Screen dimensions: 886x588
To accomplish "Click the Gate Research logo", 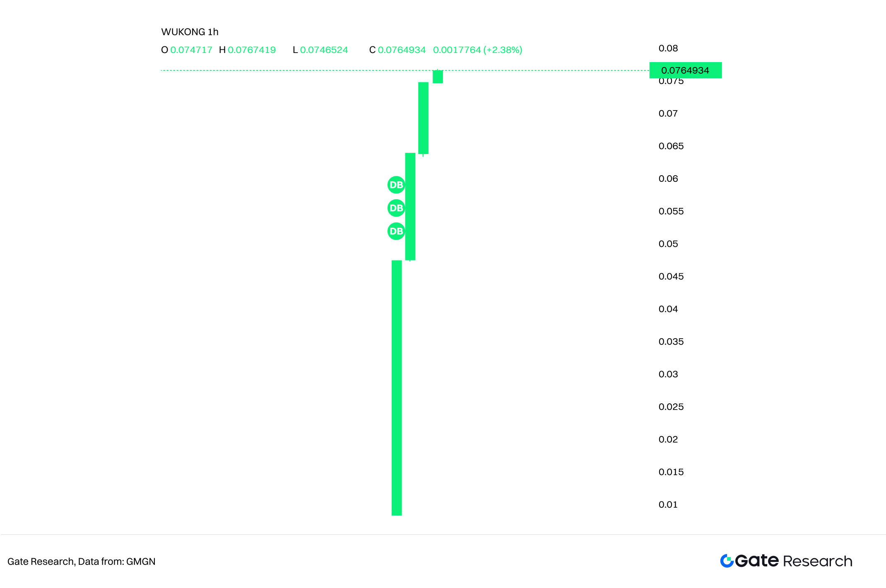I will (786, 561).
